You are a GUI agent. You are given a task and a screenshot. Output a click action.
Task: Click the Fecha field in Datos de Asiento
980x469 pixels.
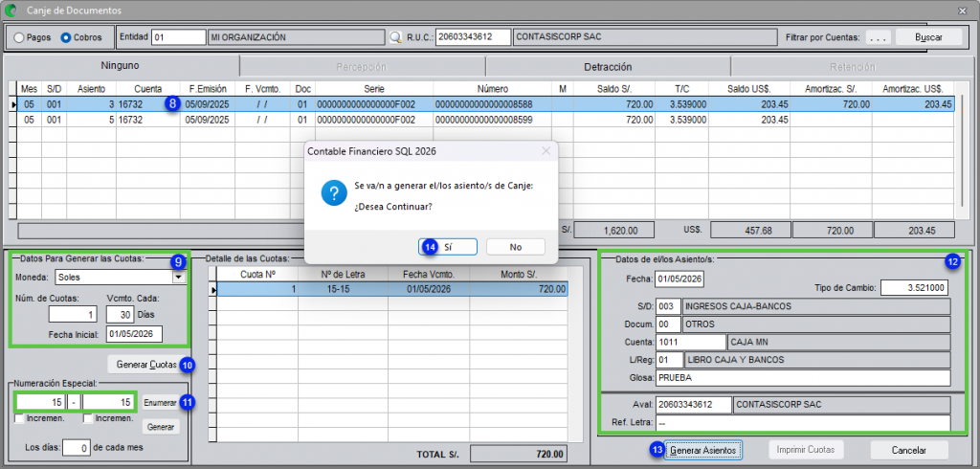click(x=679, y=279)
